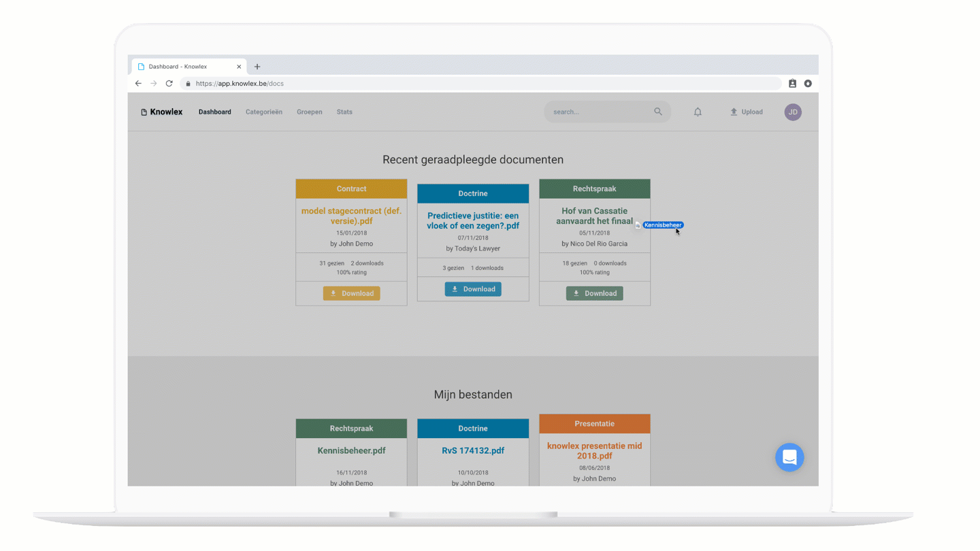980x551 pixels.
Task: Click the browser forward arrow
Action: [153, 84]
